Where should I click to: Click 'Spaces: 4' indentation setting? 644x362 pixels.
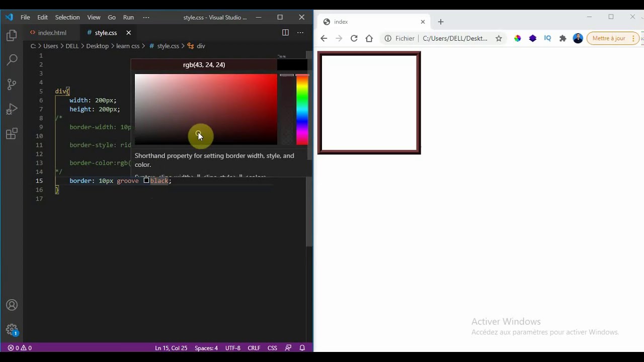coord(206,348)
